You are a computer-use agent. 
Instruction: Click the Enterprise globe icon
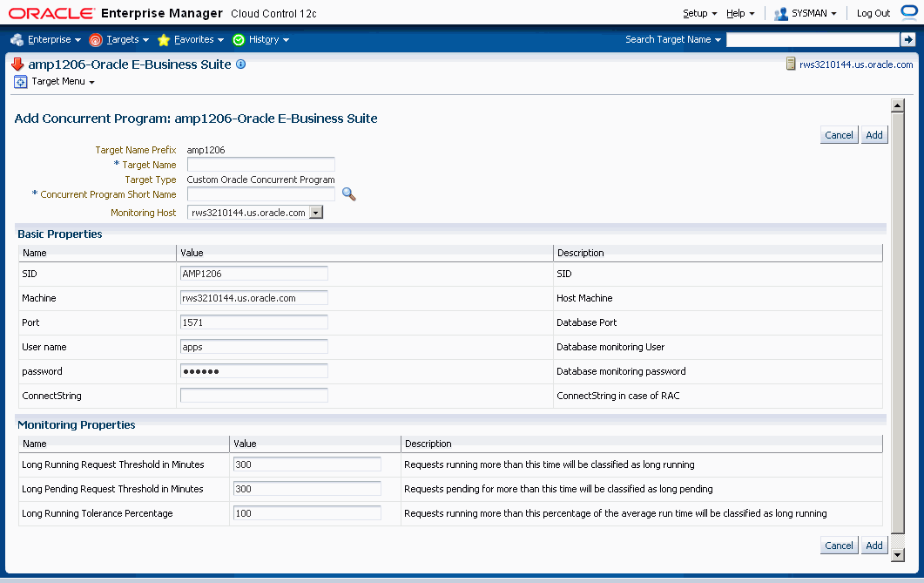pos(17,39)
